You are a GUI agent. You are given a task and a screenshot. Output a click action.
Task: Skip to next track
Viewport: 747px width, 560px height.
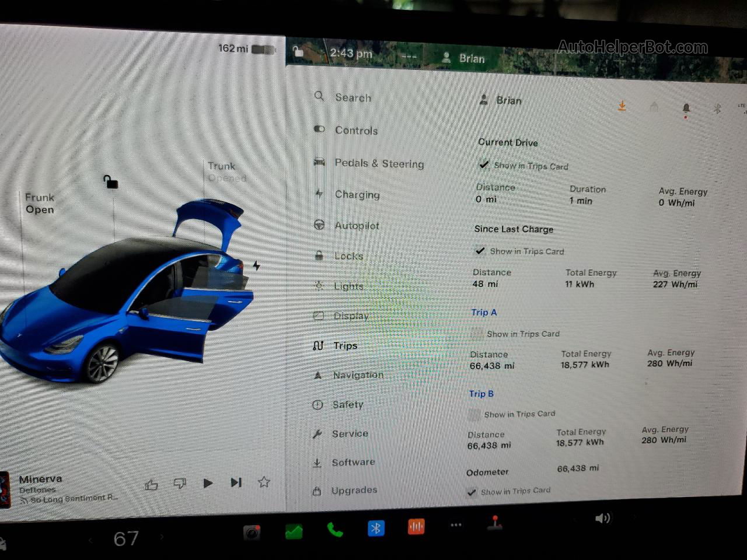(236, 482)
